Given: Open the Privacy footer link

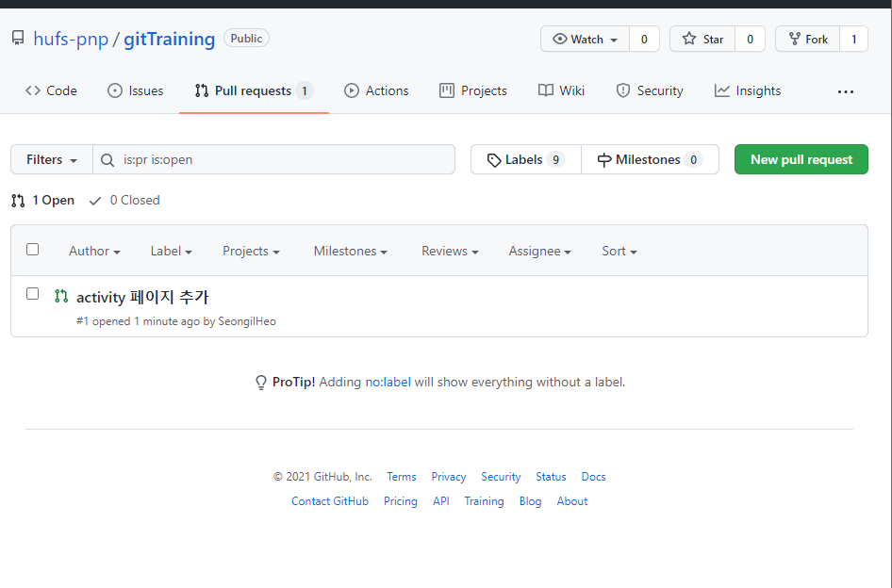Looking at the screenshot, I should click(x=448, y=477).
